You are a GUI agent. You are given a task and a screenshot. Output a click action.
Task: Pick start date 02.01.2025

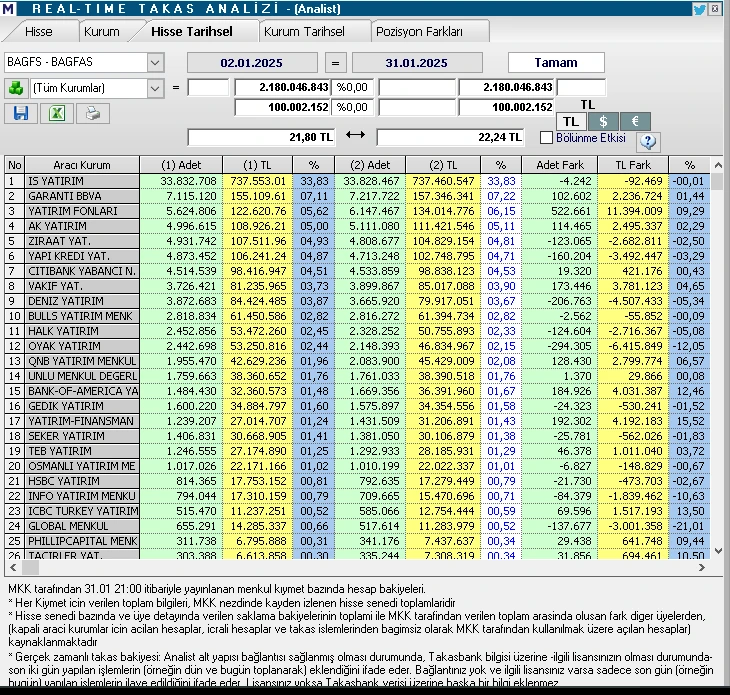pos(252,63)
